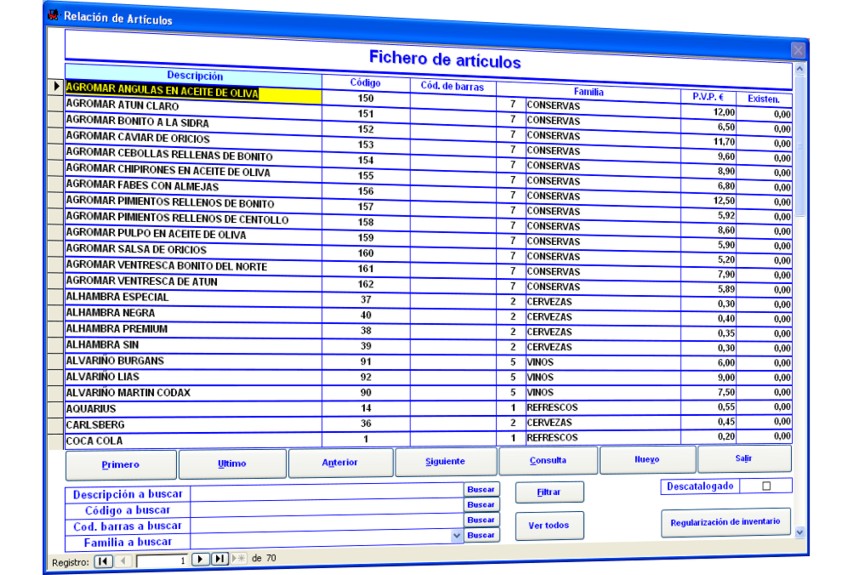
Task: Focus the Cod. barras a buscar field
Action: [x=326, y=522]
